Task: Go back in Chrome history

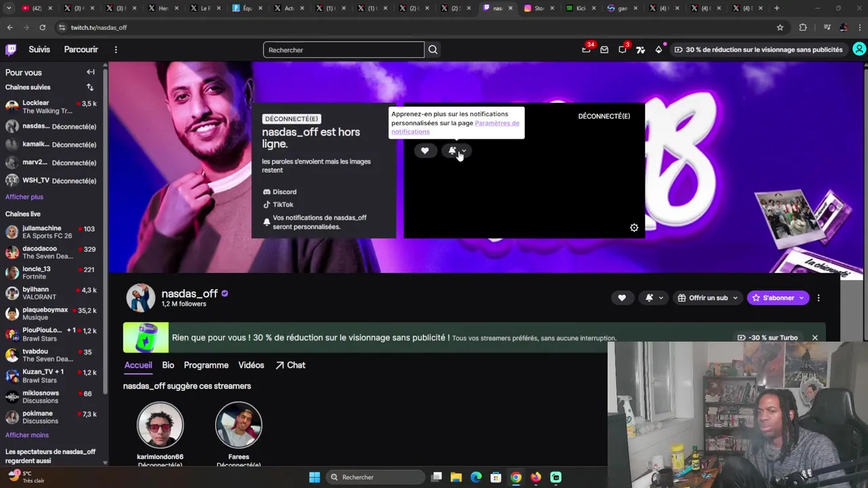Action: pos(9,27)
